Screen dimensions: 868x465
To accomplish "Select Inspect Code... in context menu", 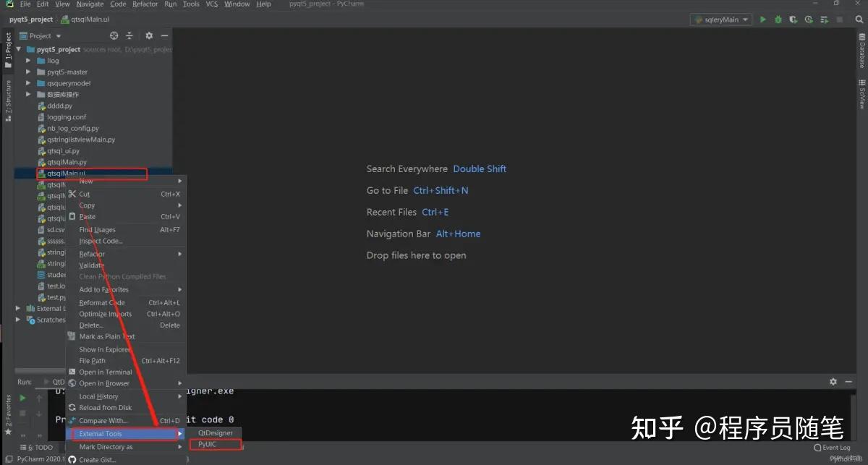I will click(x=126, y=241).
